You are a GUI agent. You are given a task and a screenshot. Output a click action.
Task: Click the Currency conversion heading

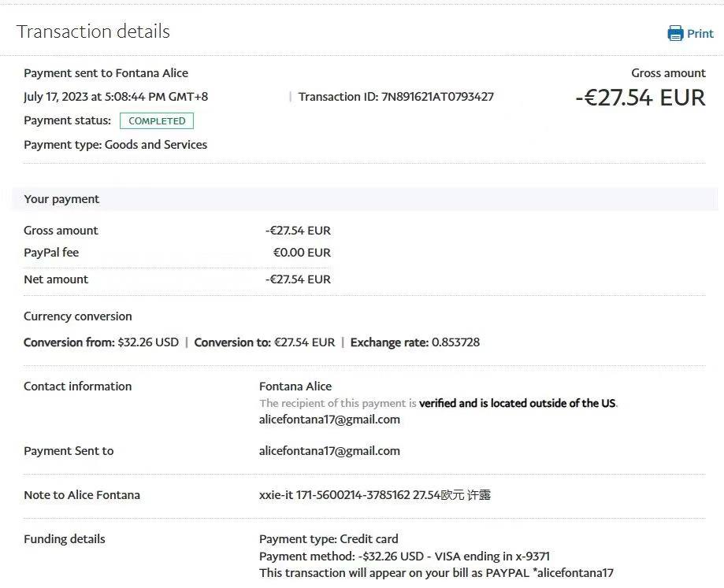(78, 316)
